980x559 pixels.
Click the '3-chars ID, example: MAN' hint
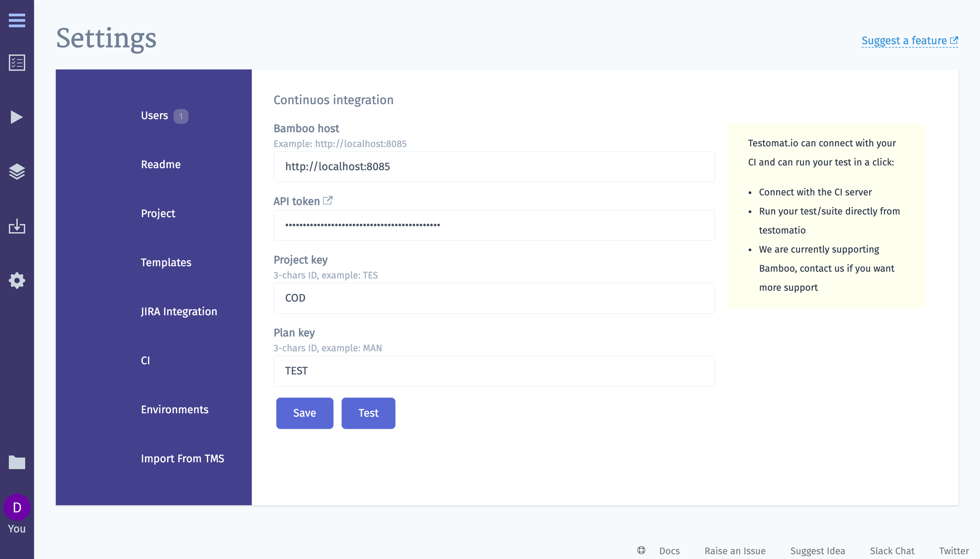[327, 348]
